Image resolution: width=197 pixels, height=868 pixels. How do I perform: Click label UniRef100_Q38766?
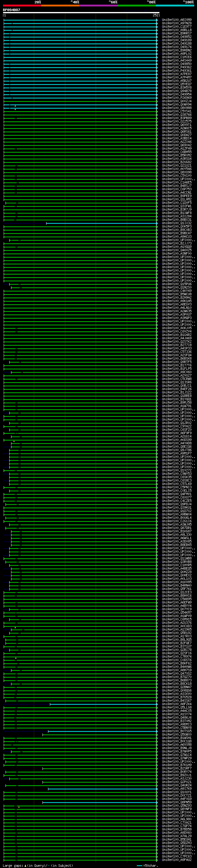tap(176, 115)
